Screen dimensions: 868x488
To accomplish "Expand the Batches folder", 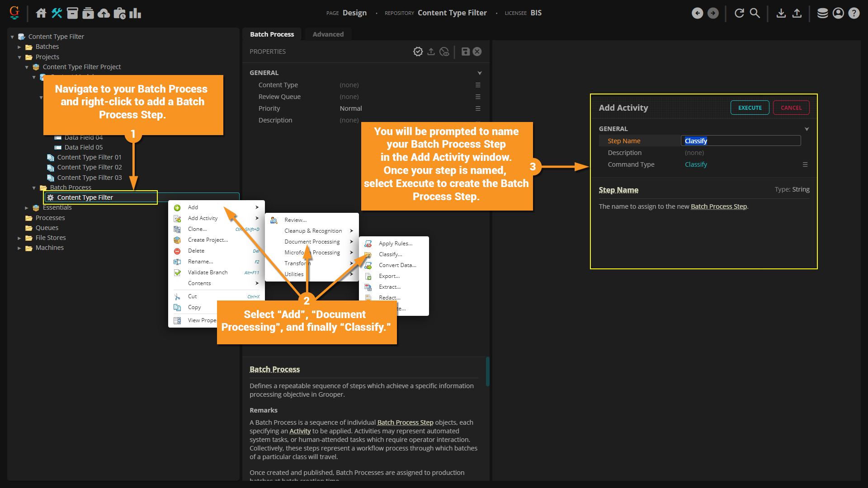I will [19, 47].
